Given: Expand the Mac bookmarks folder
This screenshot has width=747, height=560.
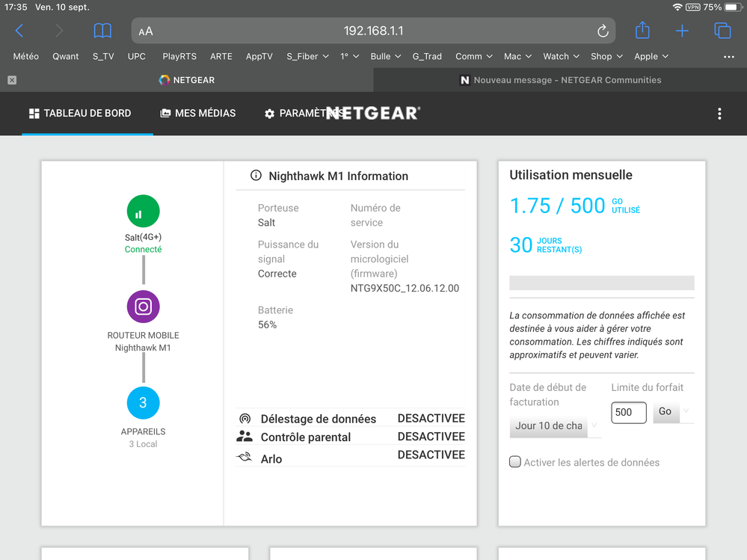Looking at the screenshot, I should pos(517,56).
